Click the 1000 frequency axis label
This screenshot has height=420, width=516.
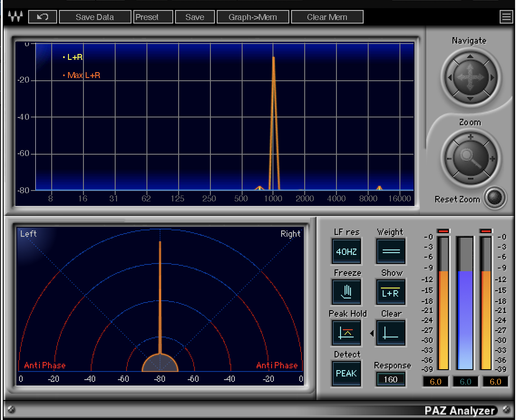click(273, 199)
